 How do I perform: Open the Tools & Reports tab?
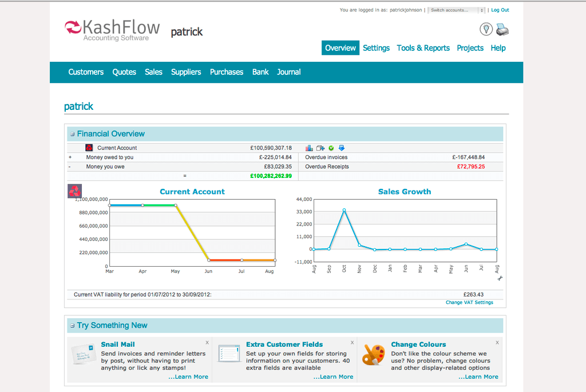[423, 48]
